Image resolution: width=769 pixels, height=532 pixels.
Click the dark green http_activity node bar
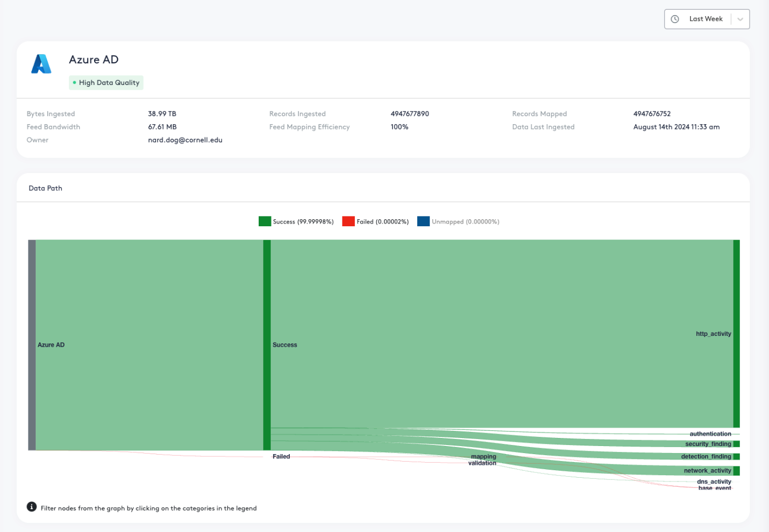(x=737, y=334)
